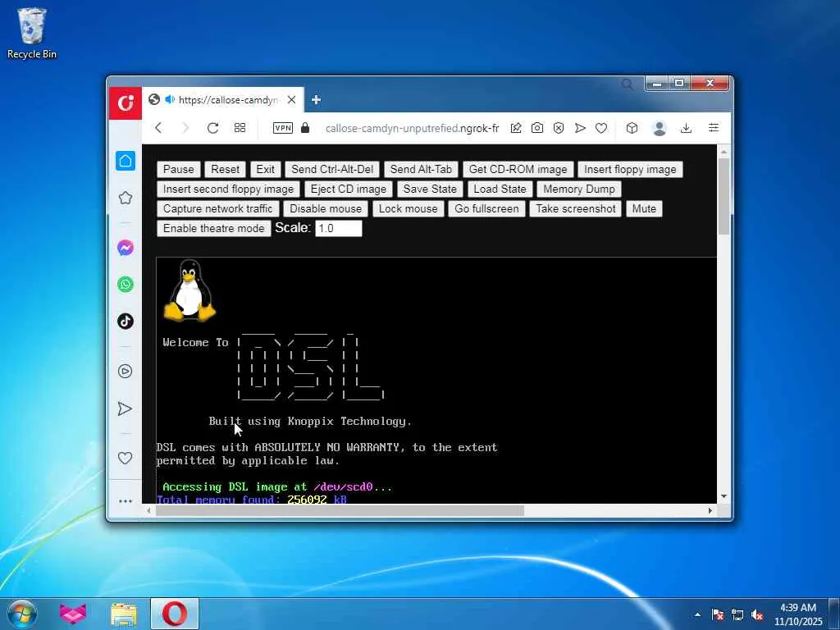The width and height of the screenshot is (840, 630).
Task: Select the callose-camdyn browser tab
Action: click(223, 99)
